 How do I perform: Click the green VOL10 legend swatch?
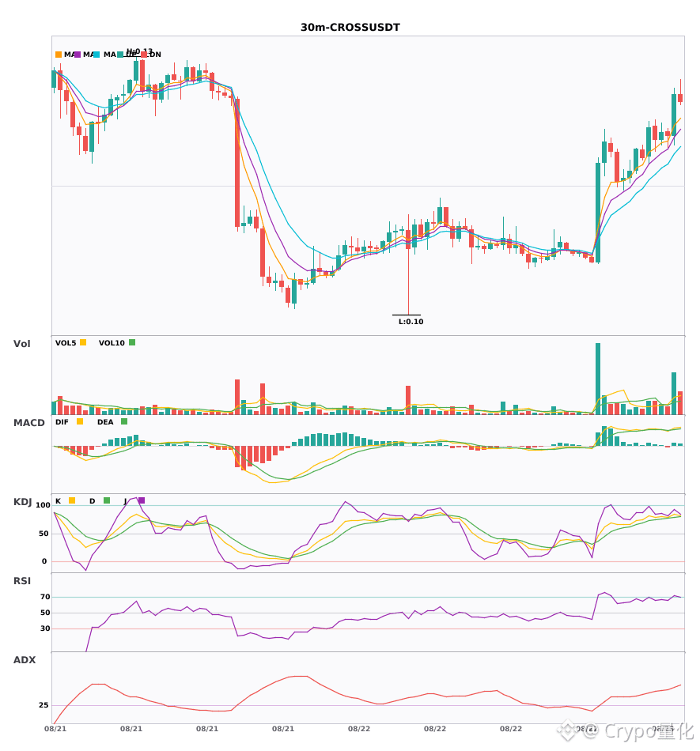click(x=132, y=342)
